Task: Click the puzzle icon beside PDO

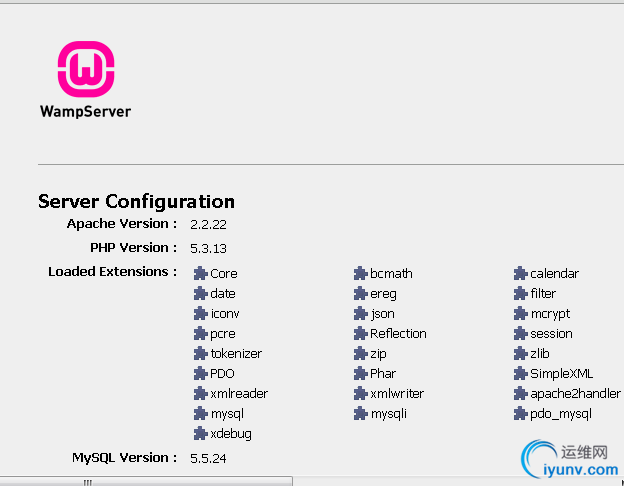Action: pos(201,373)
